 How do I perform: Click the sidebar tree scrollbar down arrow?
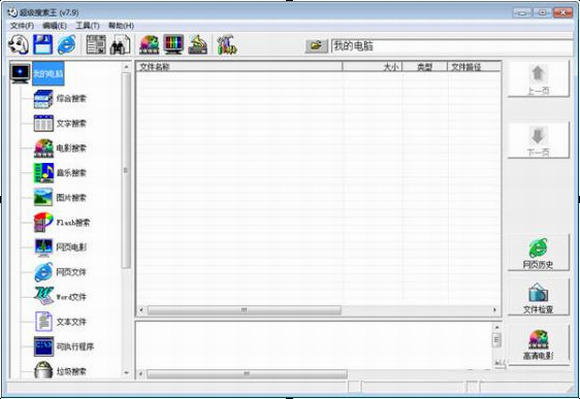point(126,373)
